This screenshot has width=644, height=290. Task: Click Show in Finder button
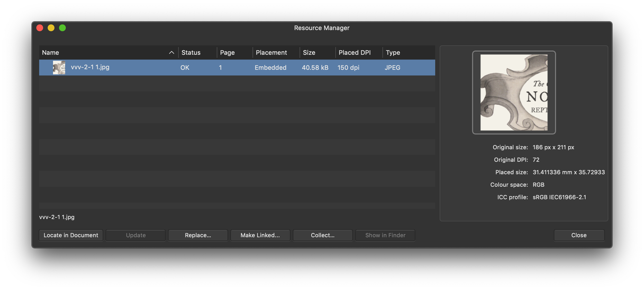coord(385,235)
